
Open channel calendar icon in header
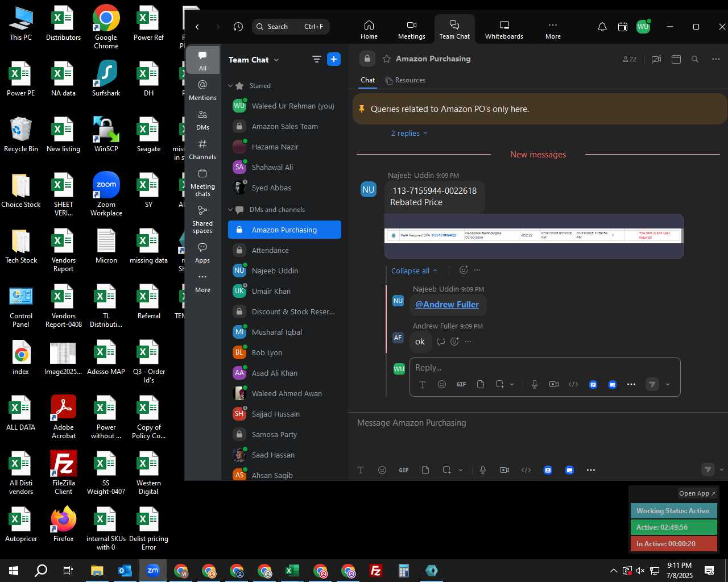(x=676, y=59)
